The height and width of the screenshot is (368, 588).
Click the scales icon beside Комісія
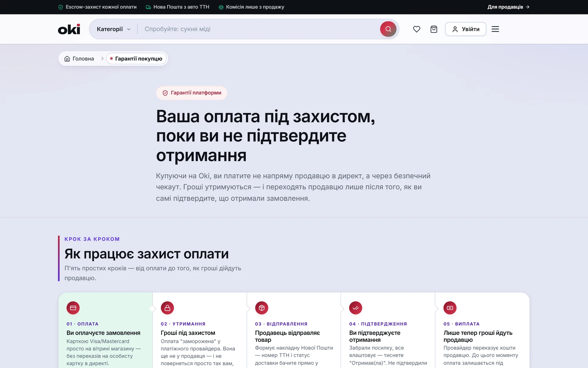[221, 7]
